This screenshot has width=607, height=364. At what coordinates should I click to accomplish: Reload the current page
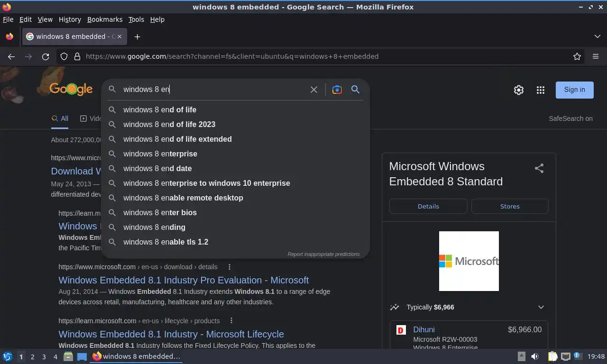46,56
